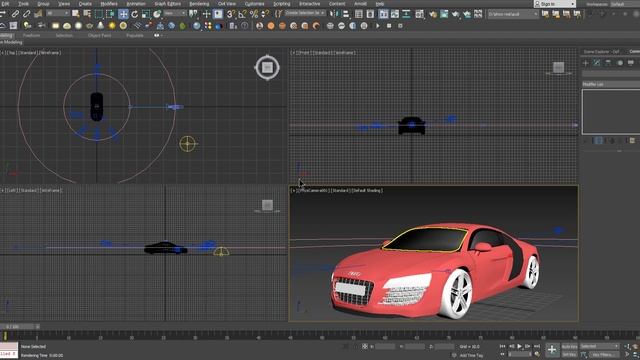Click the Use Pivot Point Center icon
Image resolution: width=640 pixels, height=360 pixels.
193,14
